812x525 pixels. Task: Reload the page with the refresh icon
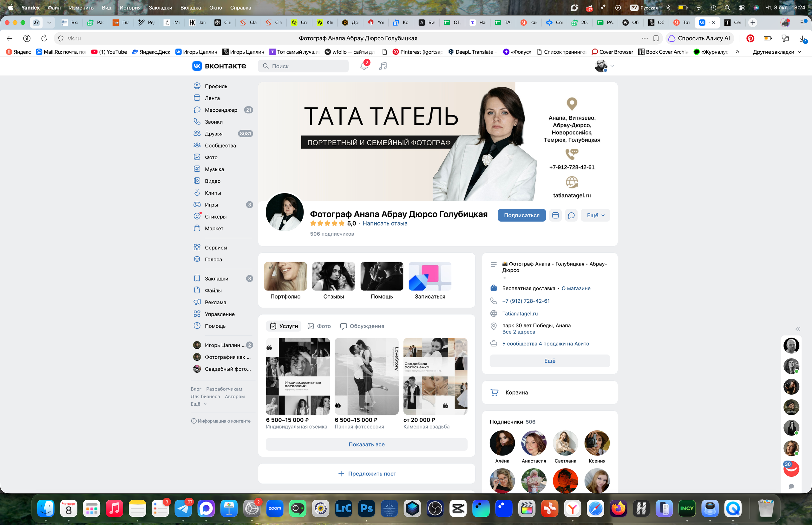click(x=44, y=38)
